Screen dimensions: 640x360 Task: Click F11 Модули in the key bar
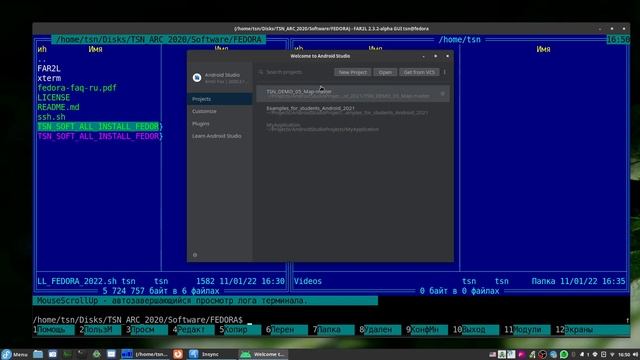pyautogui.click(x=527, y=330)
